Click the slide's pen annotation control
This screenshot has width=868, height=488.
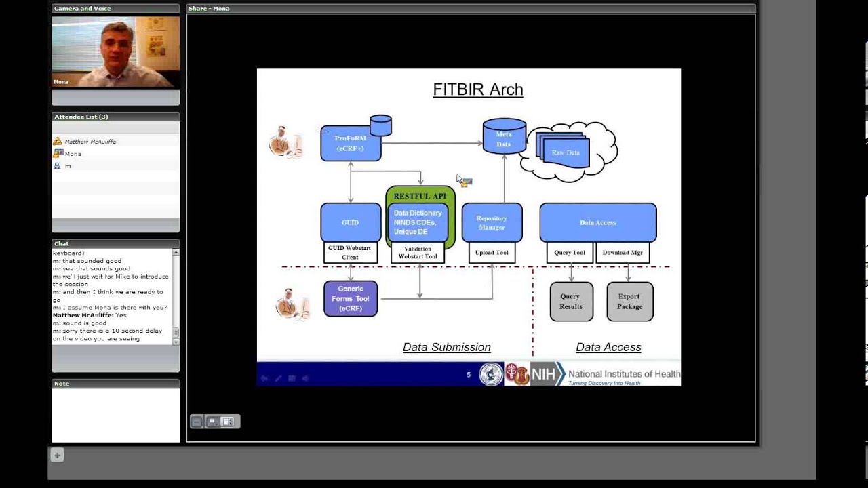click(x=278, y=378)
